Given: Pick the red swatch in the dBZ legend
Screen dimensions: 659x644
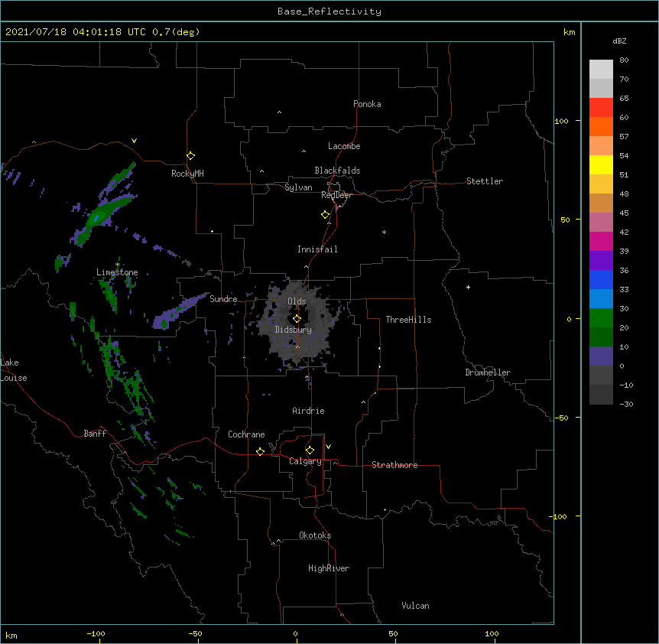Looking at the screenshot, I should [601, 107].
